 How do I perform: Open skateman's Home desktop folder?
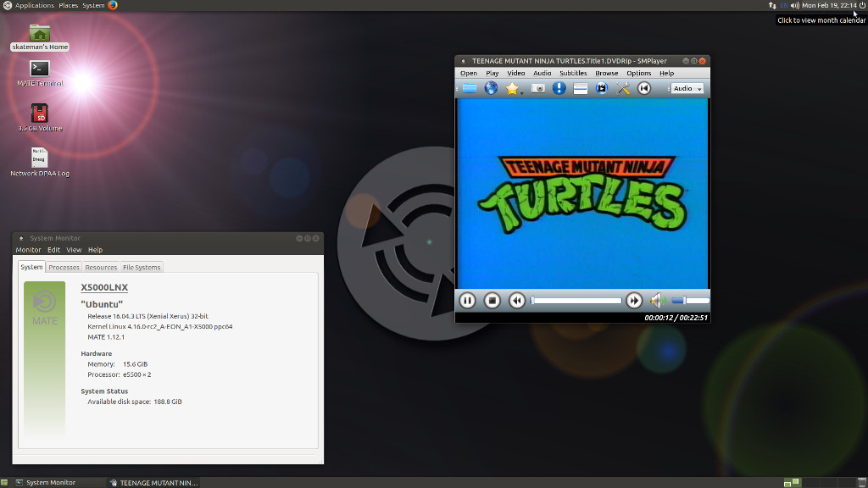39,37
